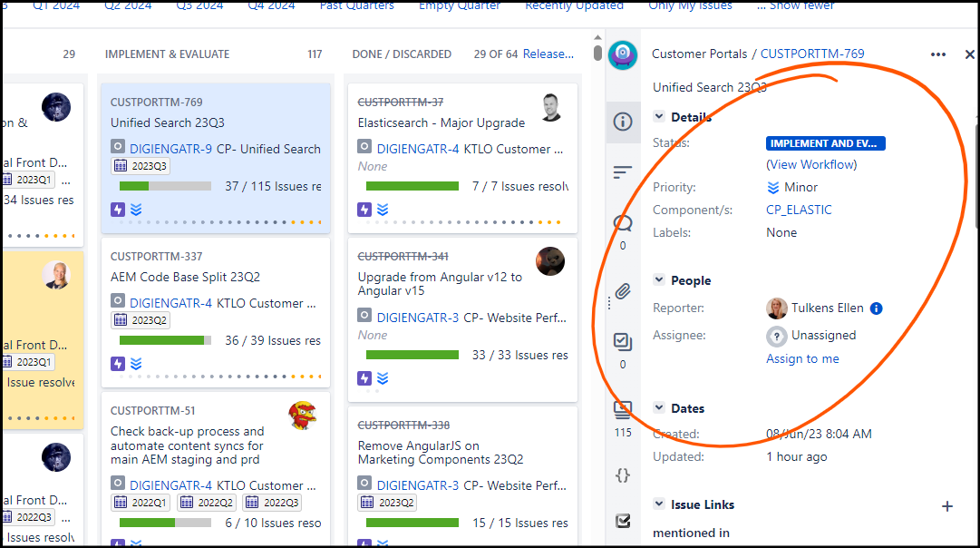Click Customer Portals breadcrumb text
Image resolution: width=980 pixels, height=548 pixels.
click(699, 54)
